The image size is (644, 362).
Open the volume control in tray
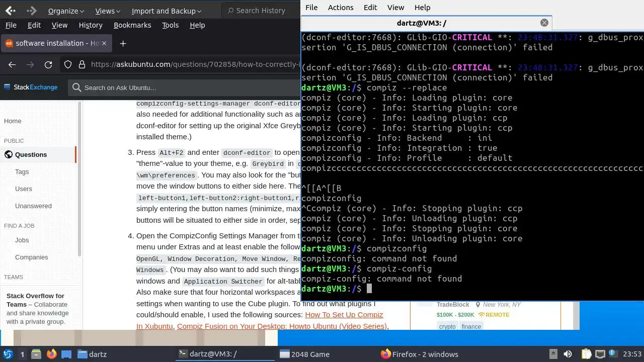568,354
